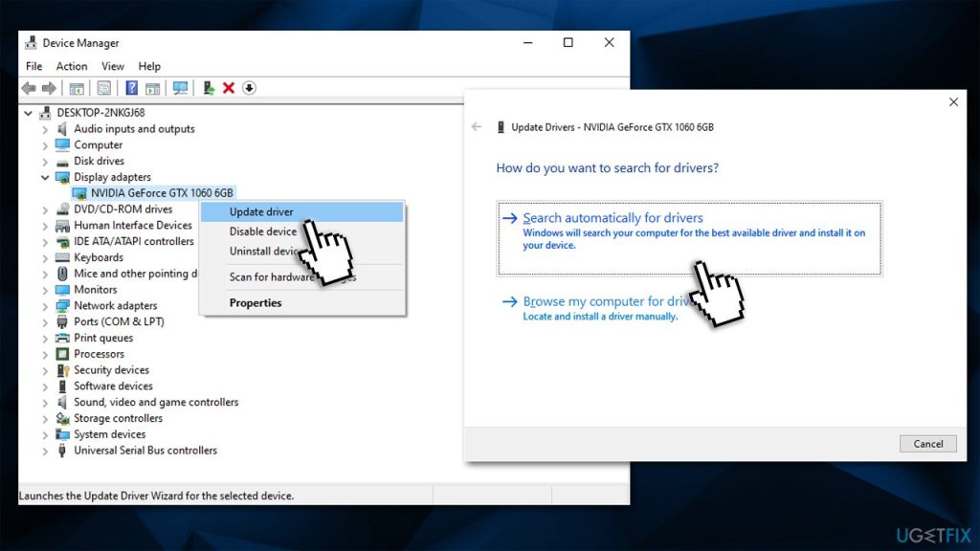The image size is (980, 551).
Task: Open the File menu
Action: tap(33, 66)
